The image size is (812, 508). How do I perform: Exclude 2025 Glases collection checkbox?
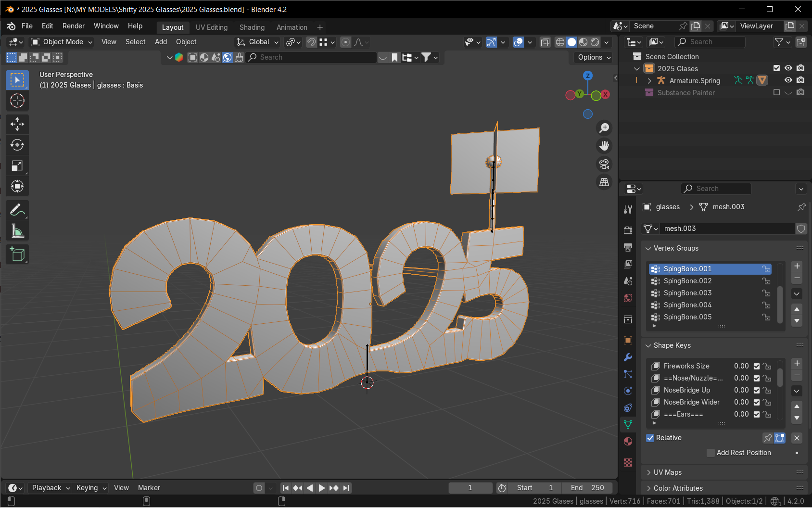point(776,68)
